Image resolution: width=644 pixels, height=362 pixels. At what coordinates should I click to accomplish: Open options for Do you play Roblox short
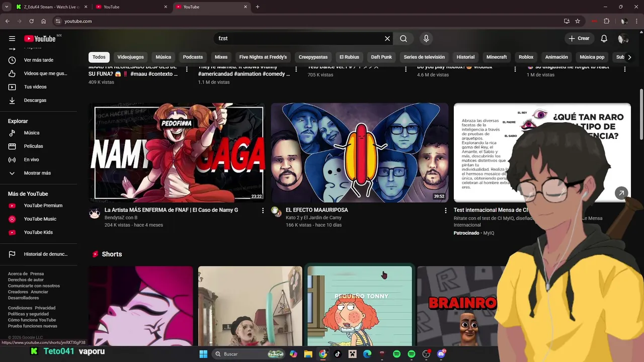coord(515,69)
